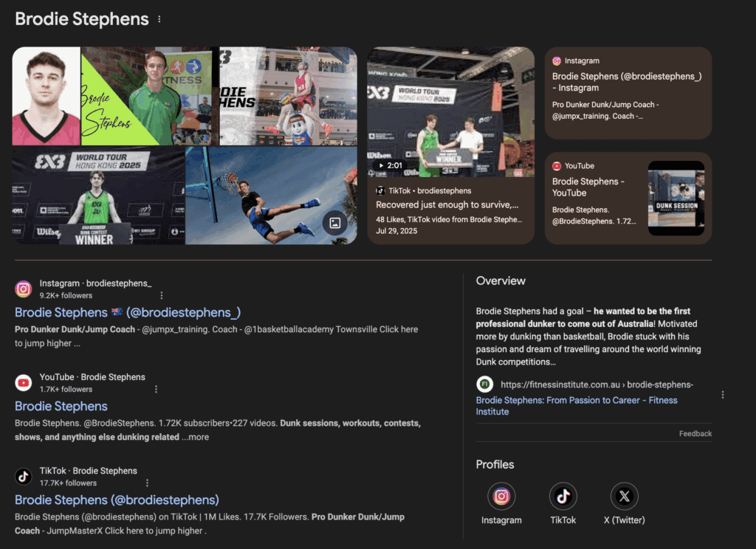Viewport: 756px width, 549px height.
Task: Open 'From Passion to Career' Fitness Institute link
Action: click(576, 405)
